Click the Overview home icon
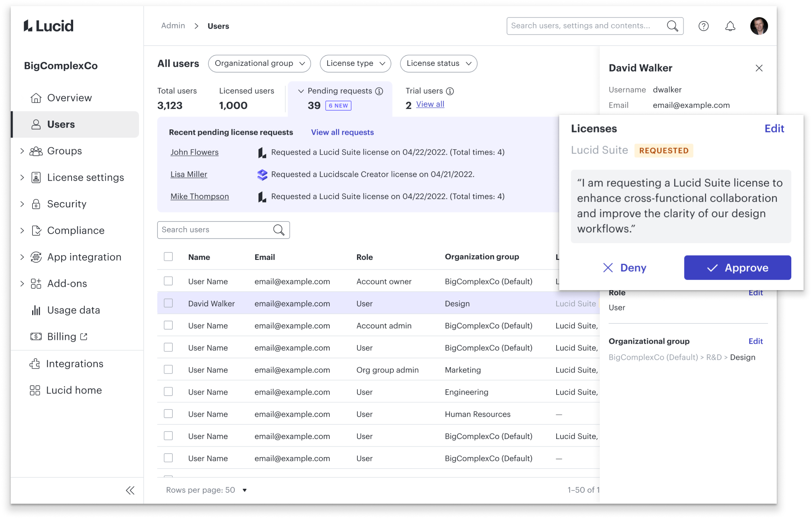Image resolution: width=812 pixels, height=519 pixels. [x=36, y=98]
